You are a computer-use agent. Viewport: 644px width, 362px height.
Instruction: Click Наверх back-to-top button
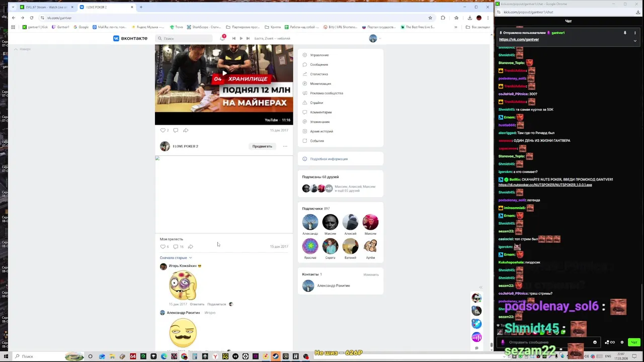(22, 49)
